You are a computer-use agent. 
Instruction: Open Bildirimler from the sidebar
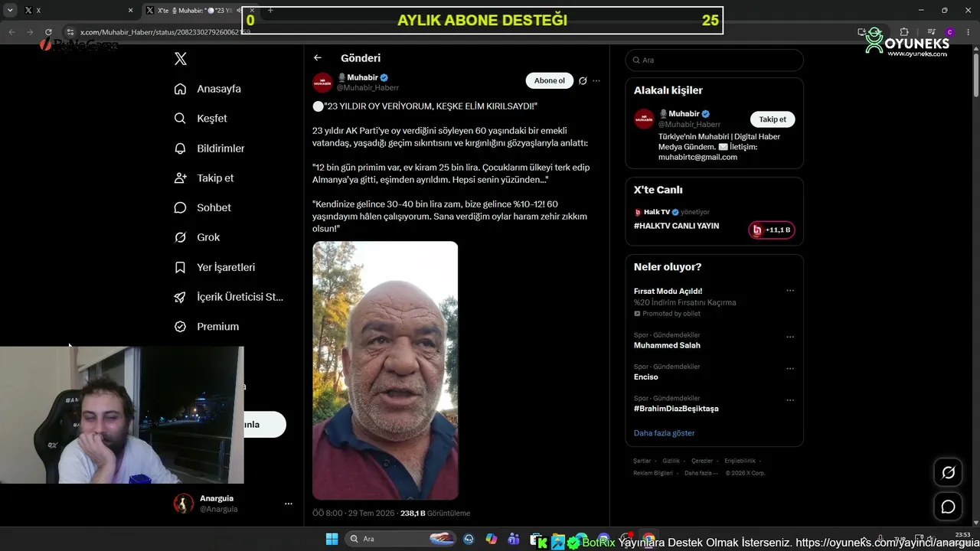click(220, 148)
